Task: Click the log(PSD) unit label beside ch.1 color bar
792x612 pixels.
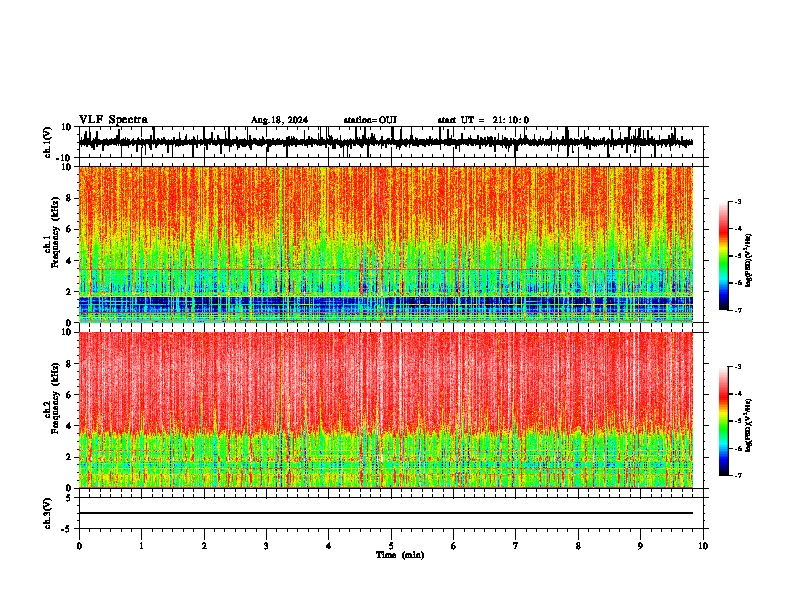Action: coord(749,261)
